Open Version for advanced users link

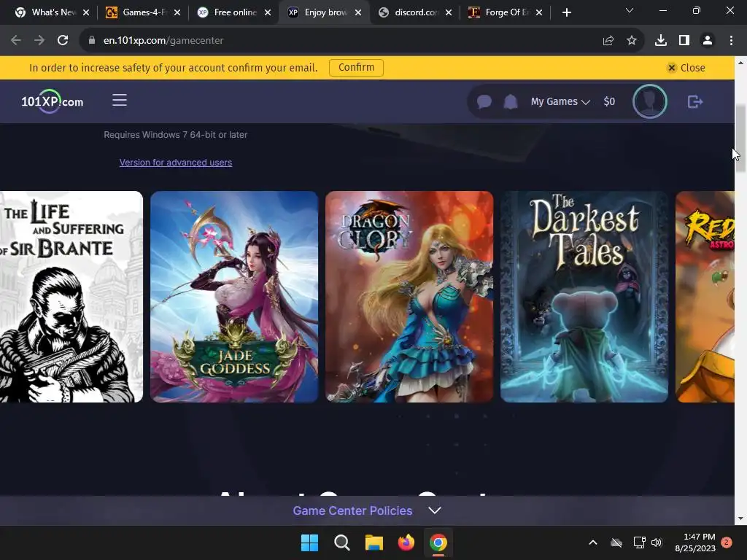(x=176, y=163)
